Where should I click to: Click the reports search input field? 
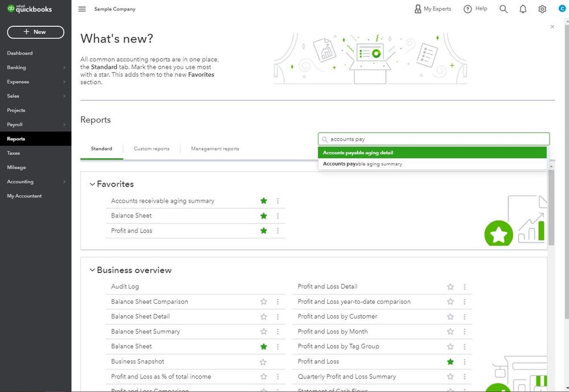pos(433,139)
